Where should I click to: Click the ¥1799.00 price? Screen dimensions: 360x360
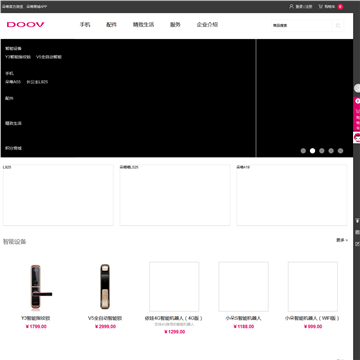point(36,327)
